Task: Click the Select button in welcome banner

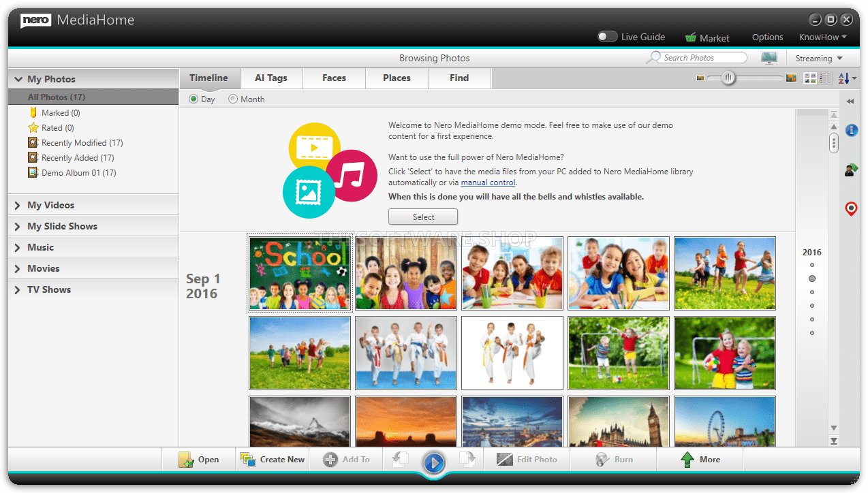Action: tap(423, 217)
